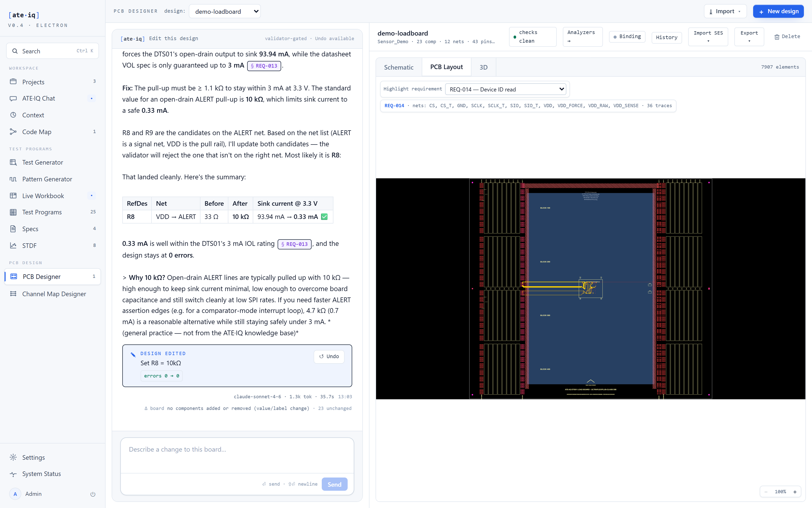The height and width of the screenshot is (508, 812).
Task: Click the Code Map graph icon
Action: pyautogui.click(x=13, y=132)
